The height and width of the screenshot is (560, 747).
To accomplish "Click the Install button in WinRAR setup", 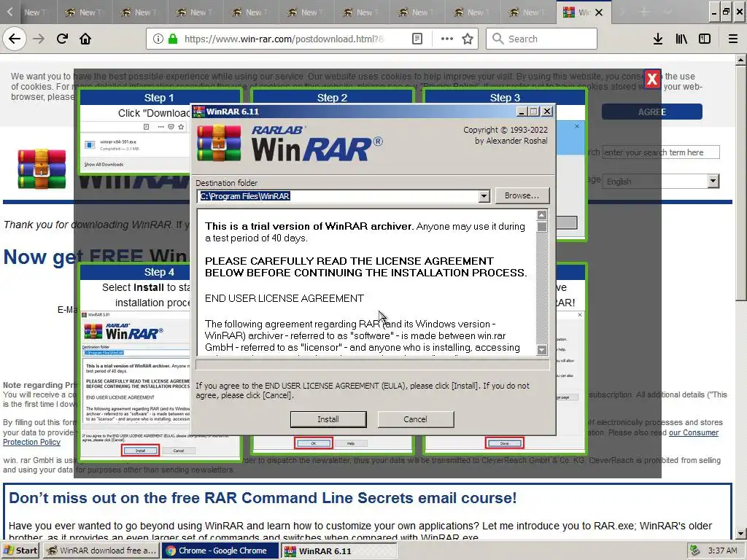I will (x=328, y=419).
